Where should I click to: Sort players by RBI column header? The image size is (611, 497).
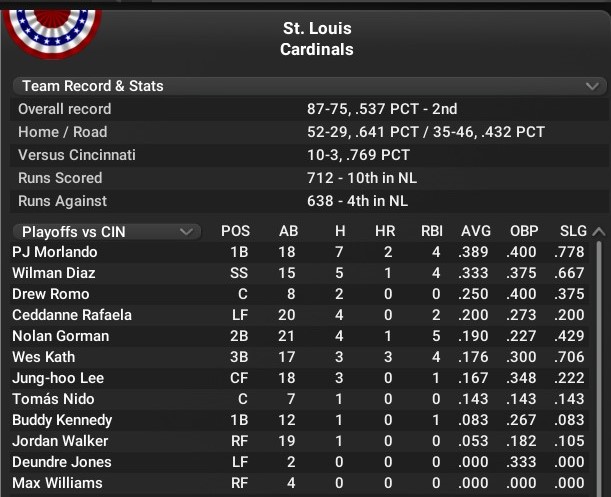click(x=430, y=232)
